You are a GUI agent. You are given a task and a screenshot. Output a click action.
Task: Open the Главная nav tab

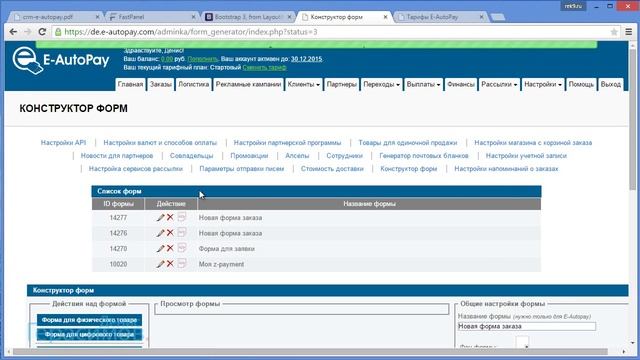pos(130,84)
